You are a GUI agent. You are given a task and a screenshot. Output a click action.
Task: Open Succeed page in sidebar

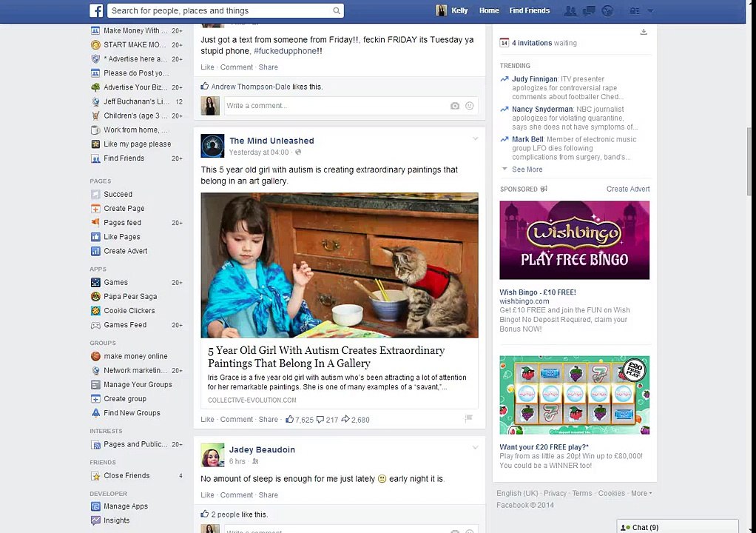pos(118,194)
